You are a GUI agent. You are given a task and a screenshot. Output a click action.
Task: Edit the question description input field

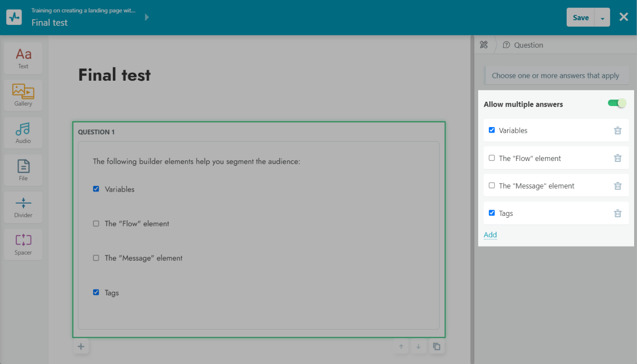[x=555, y=75]
